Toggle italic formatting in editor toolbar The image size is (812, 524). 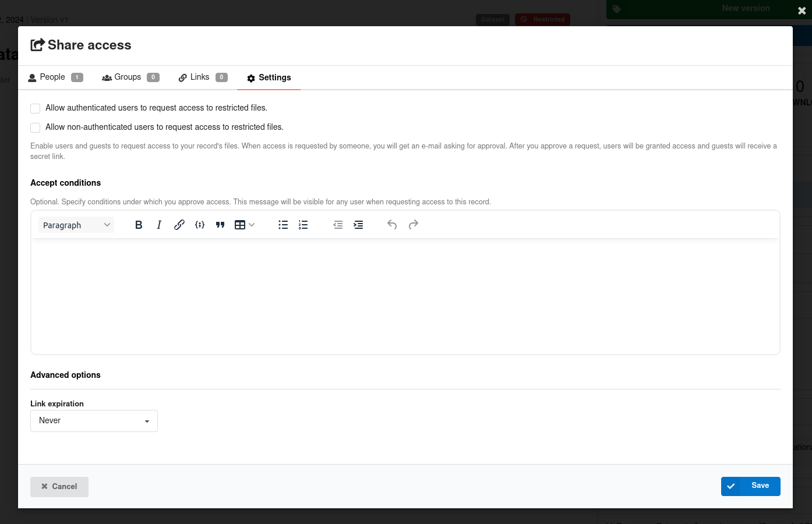click(159, 225)
